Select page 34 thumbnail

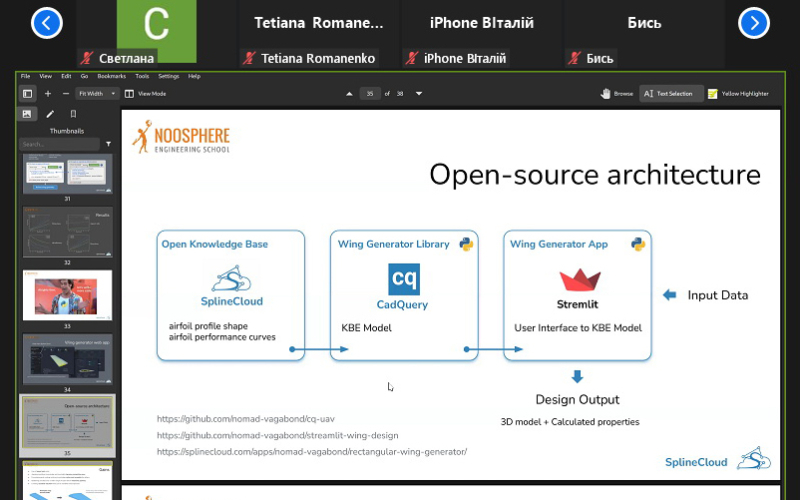[x=67, y=359]
